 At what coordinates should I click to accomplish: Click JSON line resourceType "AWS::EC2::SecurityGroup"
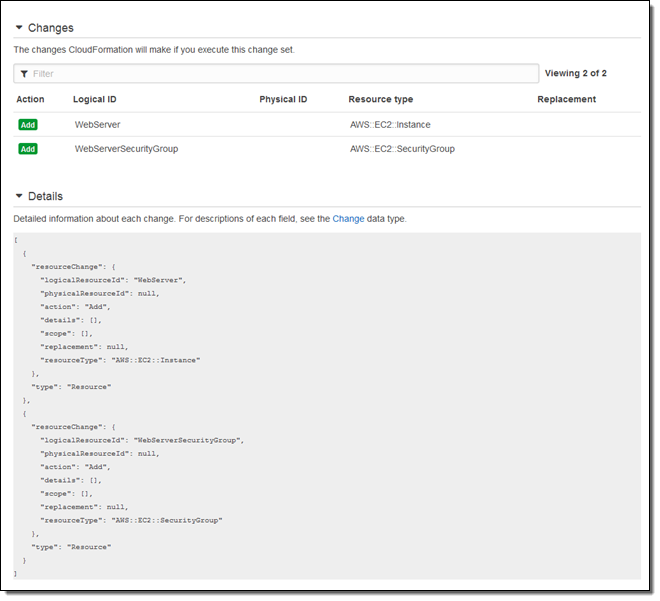coord(130,520)
